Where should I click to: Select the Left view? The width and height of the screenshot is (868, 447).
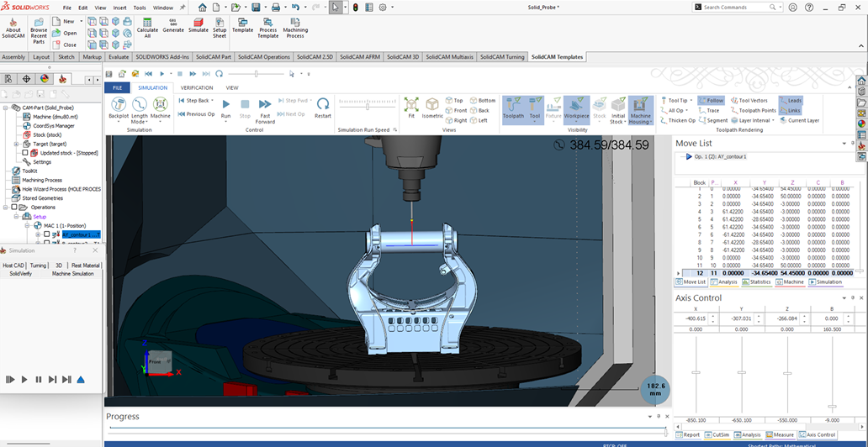479,120
